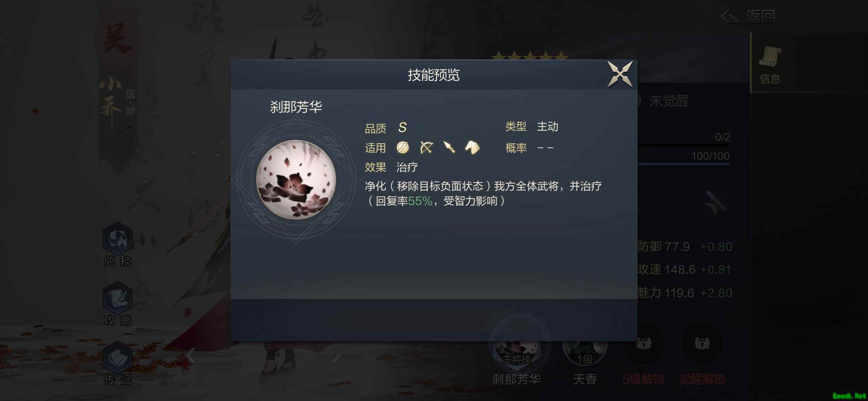868x401 pixels.
Task: Click the infantry shield unit icon
Action: tap(402, 147)
